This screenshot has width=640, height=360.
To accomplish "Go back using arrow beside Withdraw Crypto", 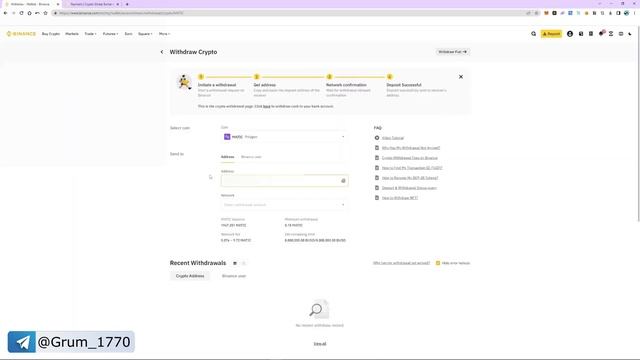I will click(x=162, y=52).
